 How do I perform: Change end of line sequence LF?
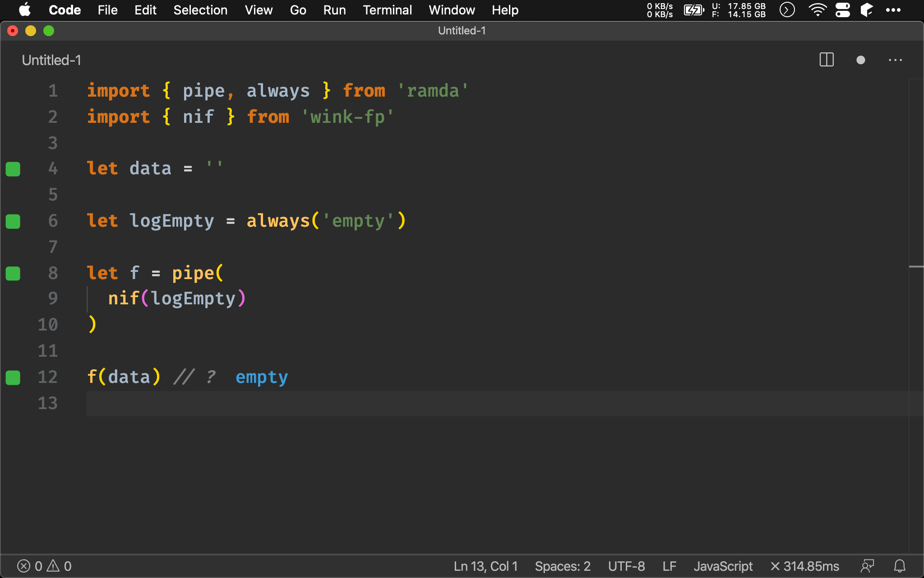pyautogui.click(x=669, y=566)
